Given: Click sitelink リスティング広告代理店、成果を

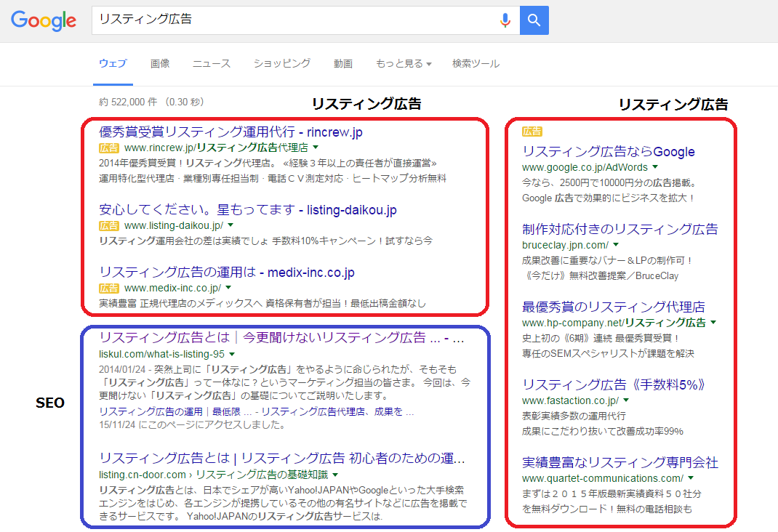Looking at the screenshot, I should coord(337,411).
